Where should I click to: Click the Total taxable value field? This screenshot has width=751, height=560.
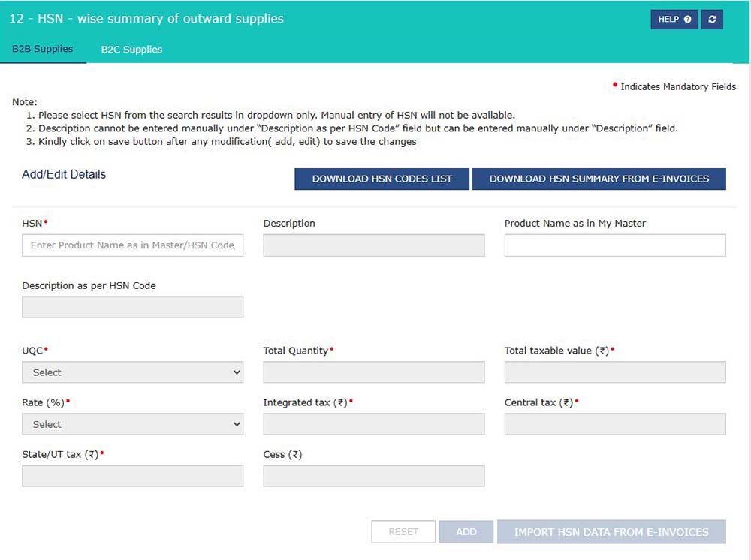[x=614, y=372]
